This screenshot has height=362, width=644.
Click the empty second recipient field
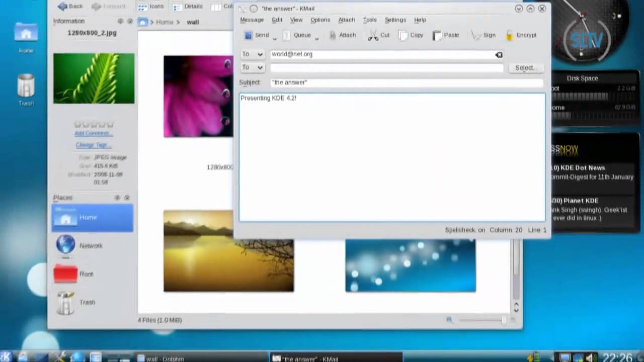[386, 67]
